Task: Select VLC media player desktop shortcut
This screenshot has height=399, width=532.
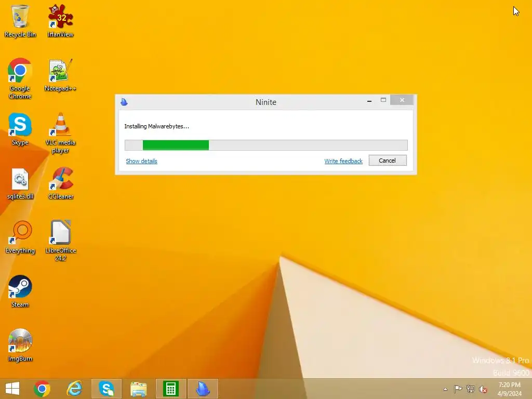Action: (x=60, y=133)
